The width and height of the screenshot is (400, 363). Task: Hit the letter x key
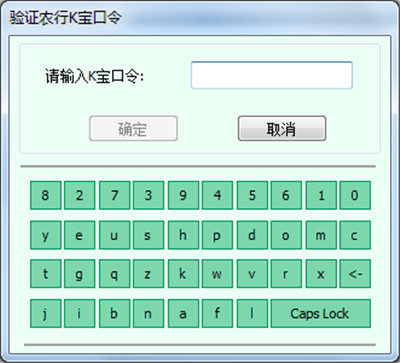point(321,274)
